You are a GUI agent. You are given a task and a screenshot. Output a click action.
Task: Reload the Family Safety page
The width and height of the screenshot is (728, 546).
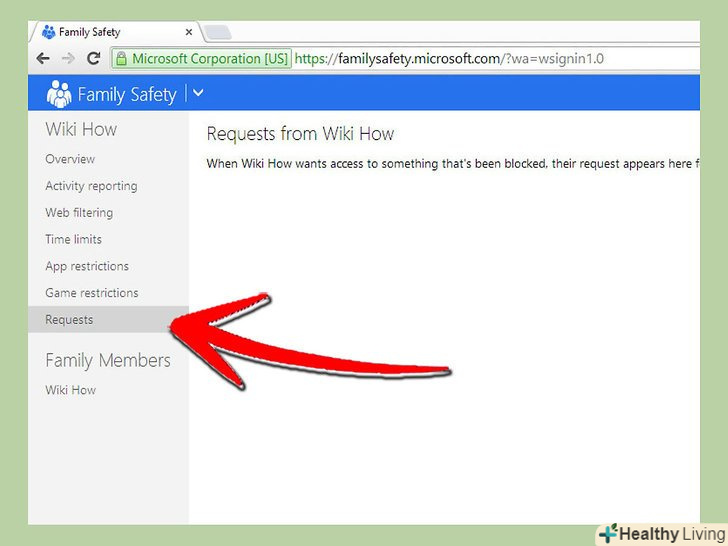[94, 58]
